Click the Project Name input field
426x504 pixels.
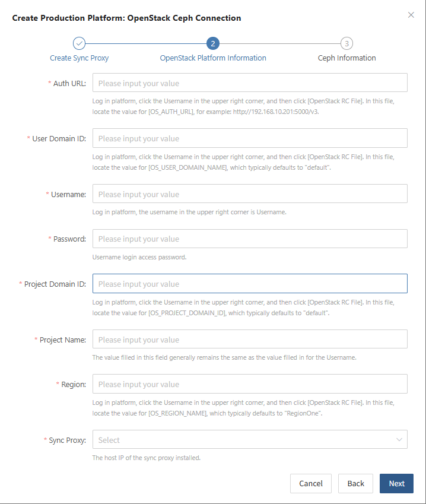(x=250, y=339)
